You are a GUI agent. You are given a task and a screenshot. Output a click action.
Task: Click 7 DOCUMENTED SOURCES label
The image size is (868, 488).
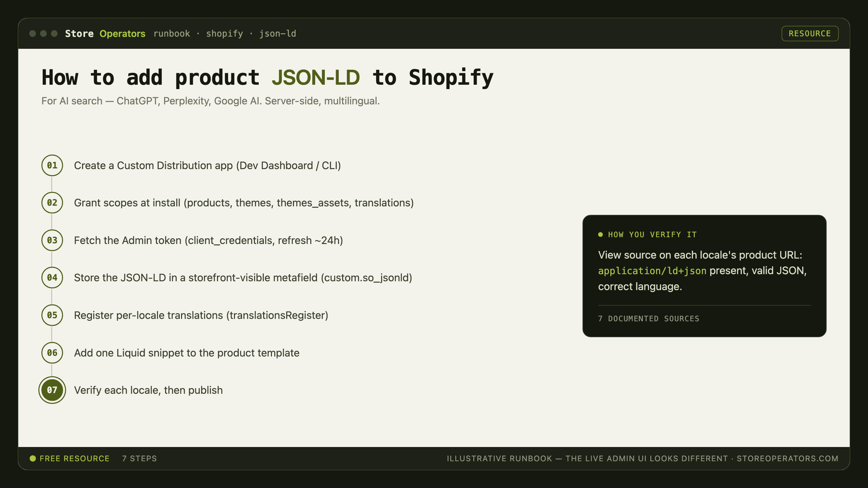[x=649, y=319]
